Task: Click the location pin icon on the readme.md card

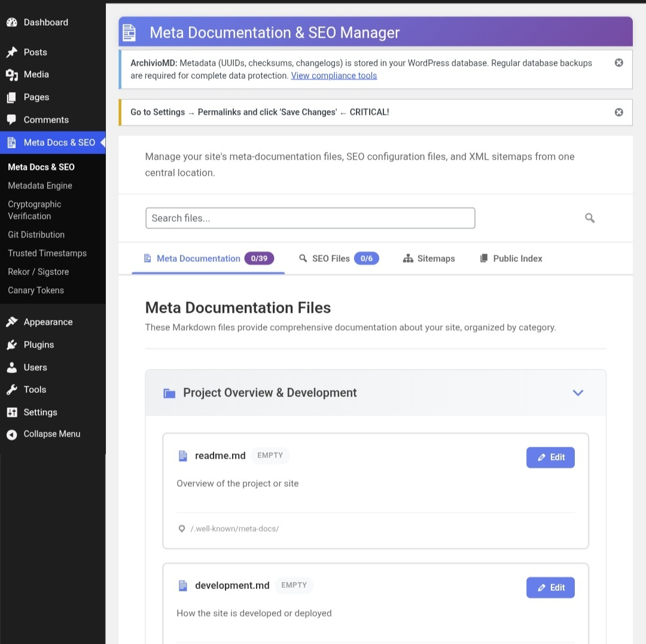Action: [181, 529]
